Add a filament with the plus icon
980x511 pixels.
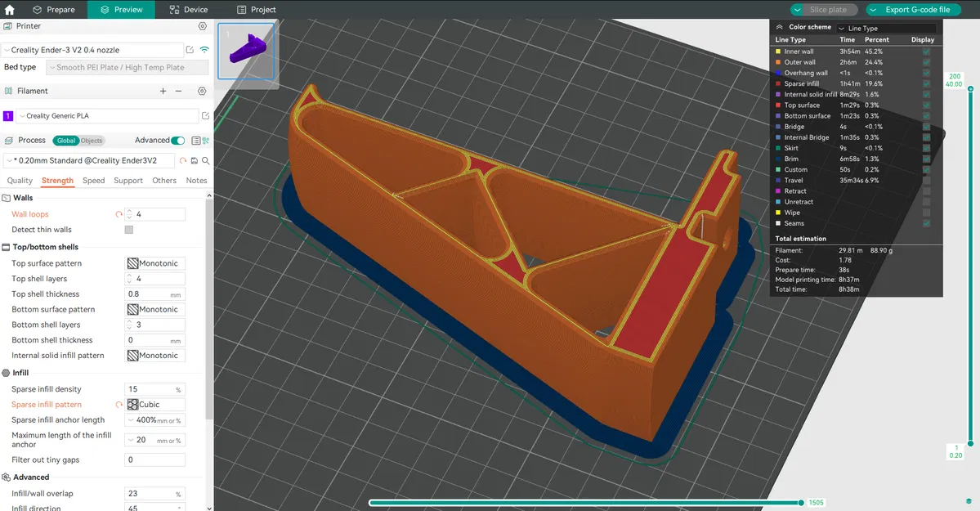pyautogui.click(x=163, y=92)
